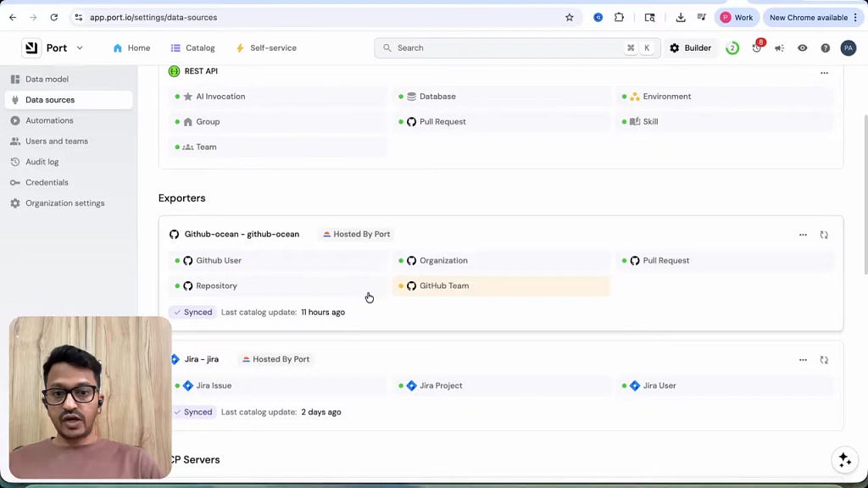Focus the Search input field
The height and width of the screenshot is (488, 868).
[x=517, y=48]
